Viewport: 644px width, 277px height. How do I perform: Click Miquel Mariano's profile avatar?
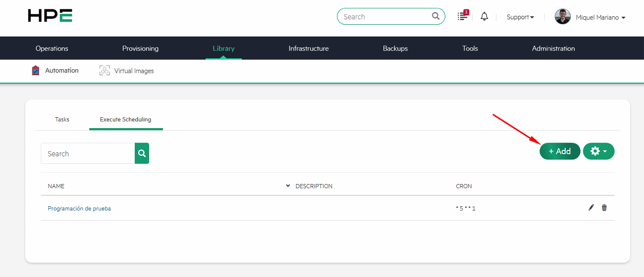562,17
